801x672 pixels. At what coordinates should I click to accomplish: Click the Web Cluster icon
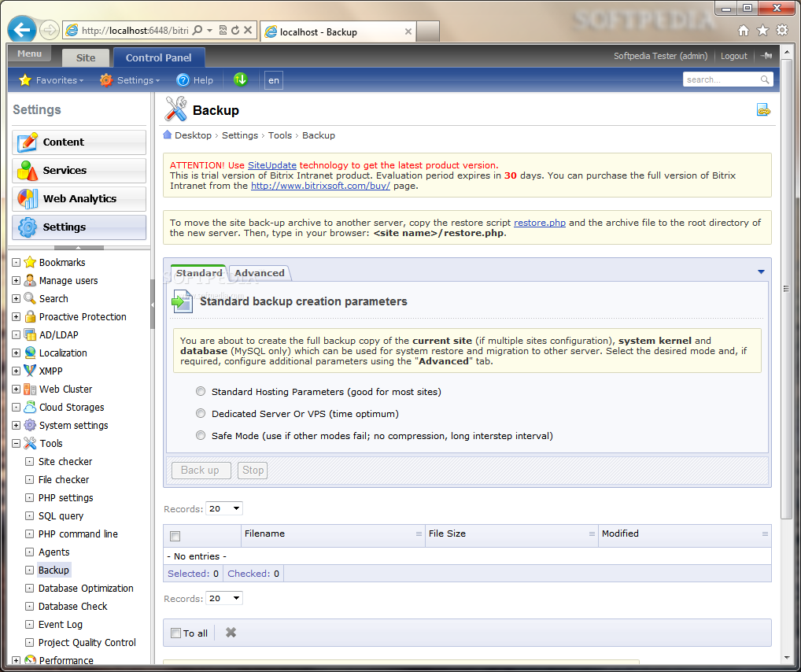click(x=30, y=389)
